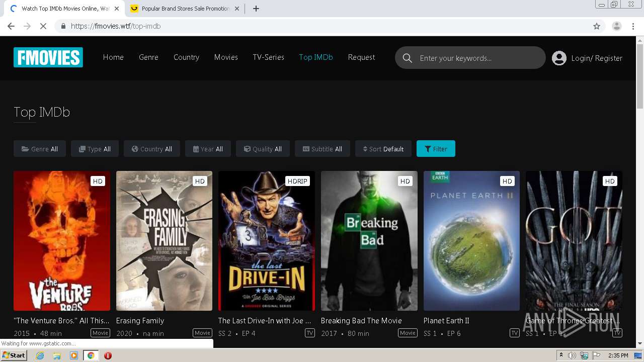Click the red Opera taskbar icon
The image size is (644, 362).
click(108, 355)
